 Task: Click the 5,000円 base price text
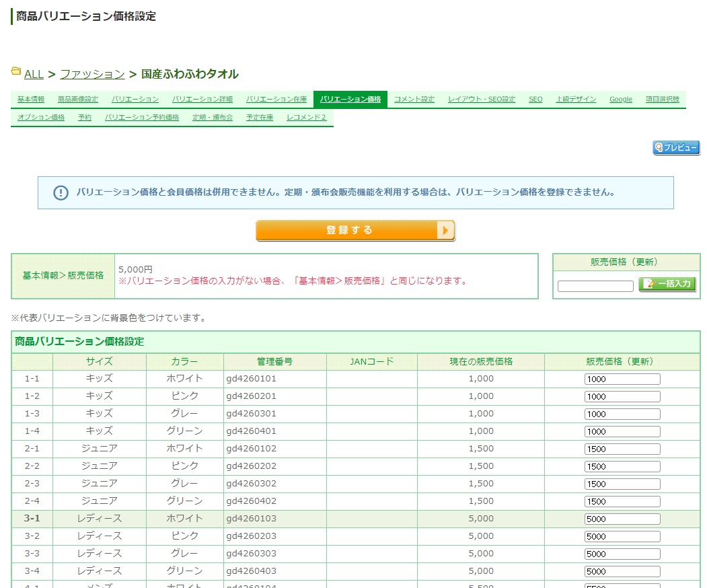[x=135, y=270]
